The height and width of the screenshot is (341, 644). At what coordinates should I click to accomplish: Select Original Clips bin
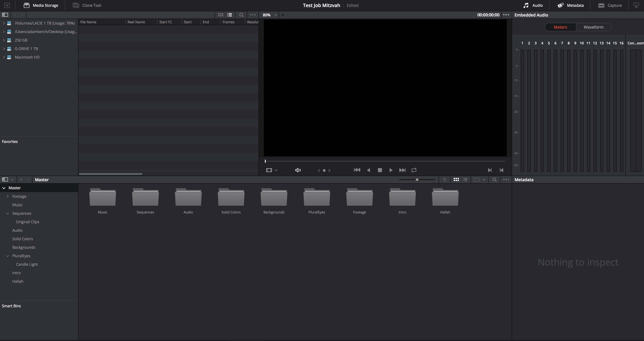[28, 222]
